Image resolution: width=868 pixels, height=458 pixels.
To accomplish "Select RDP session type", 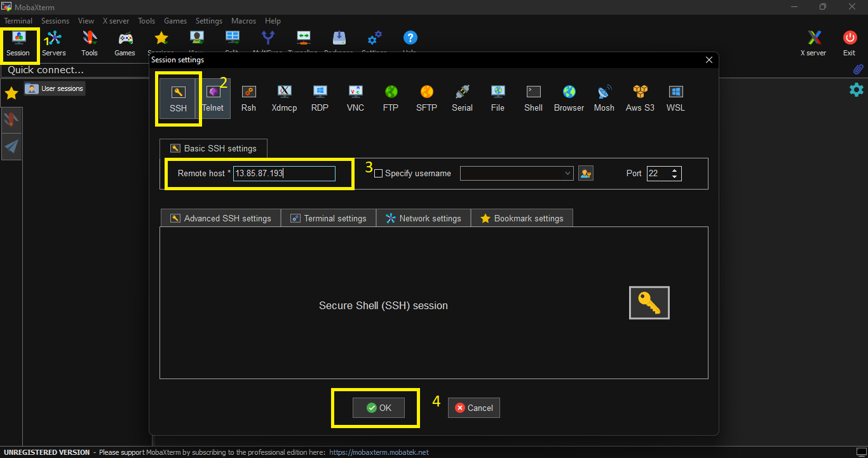I will [x=320, y=99].
